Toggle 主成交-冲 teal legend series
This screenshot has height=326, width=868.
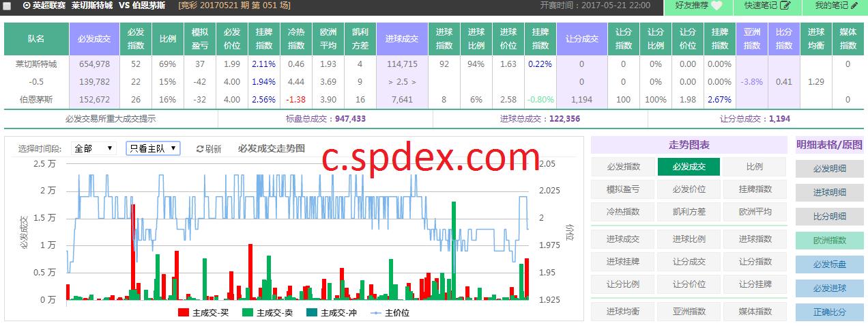click(x=332, y=313)
